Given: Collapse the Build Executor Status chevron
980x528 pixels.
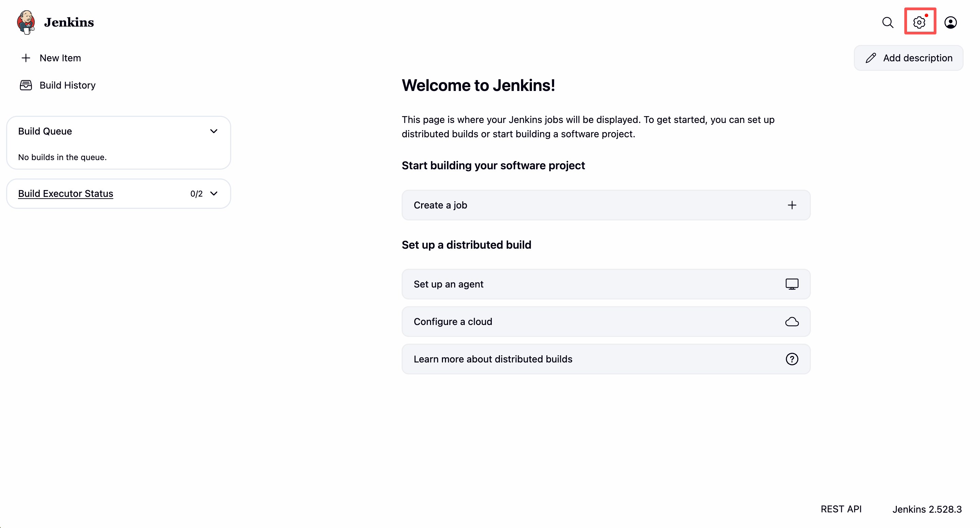Looking at the screenshot, I should [x=214, y=193].
